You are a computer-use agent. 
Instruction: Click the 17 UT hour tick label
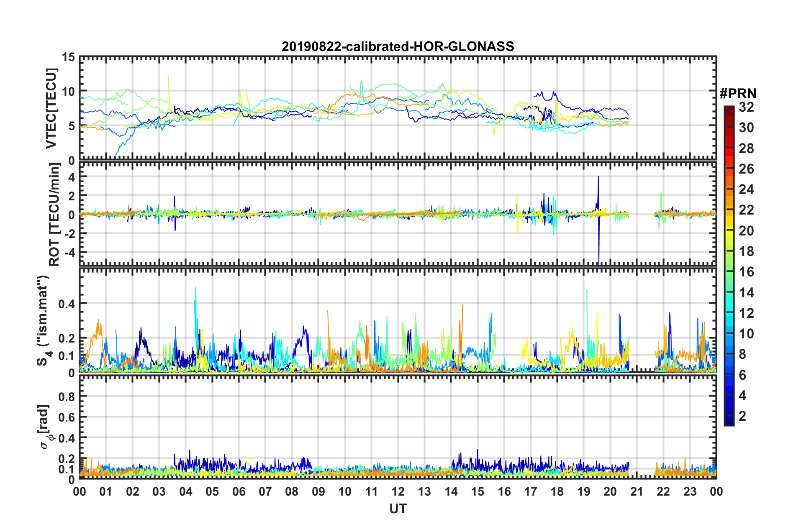click(x=531, y=491)
